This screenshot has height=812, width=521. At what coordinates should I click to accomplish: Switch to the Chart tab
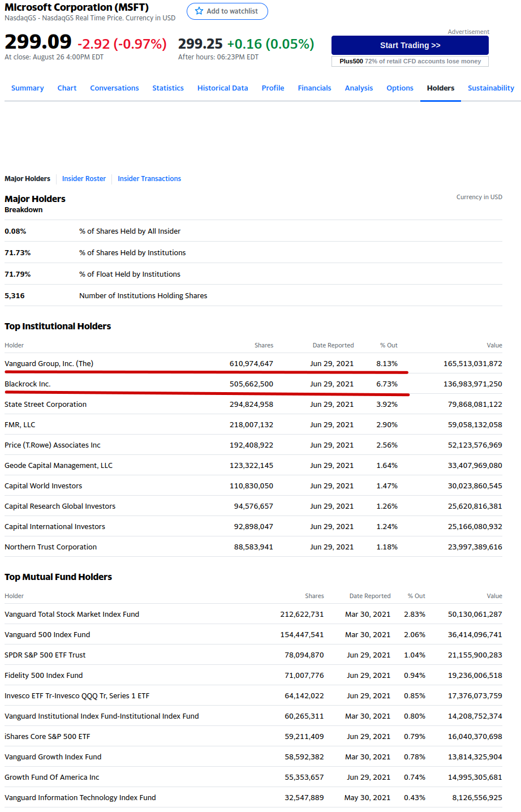[67, 88]
